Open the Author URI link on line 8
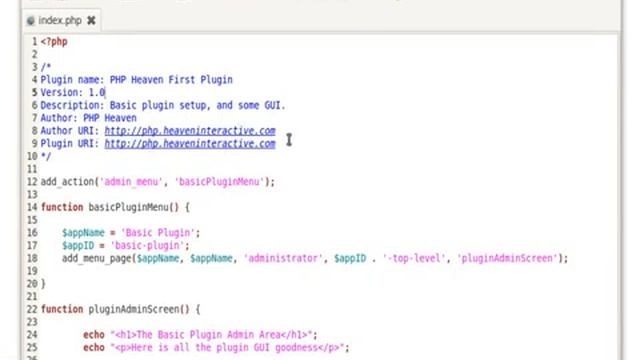640x360 pixels. click(x=190, y=131)
